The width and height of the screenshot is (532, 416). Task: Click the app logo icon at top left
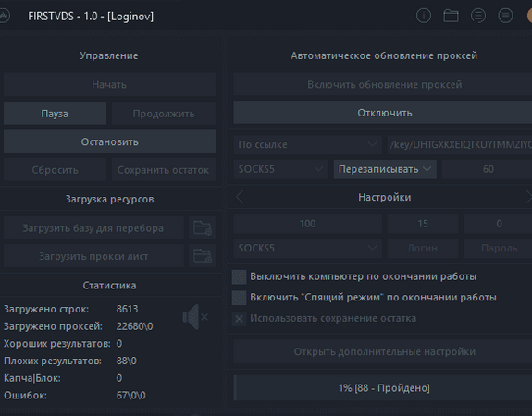point(4,16)
